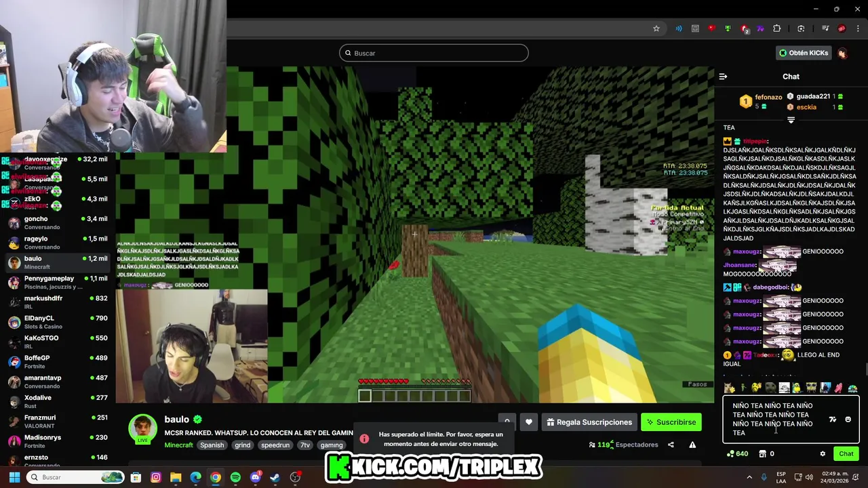Open the 7TV emote menu in chat box
This screenshot has width=868, height=488.
point(833,420)
